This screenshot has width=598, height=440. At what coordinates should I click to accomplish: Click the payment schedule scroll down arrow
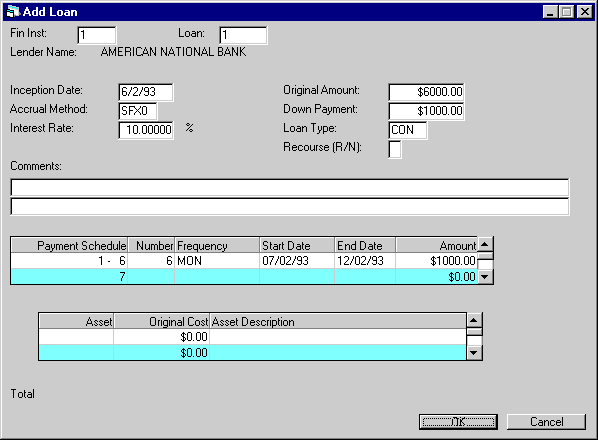coord(485,277)
